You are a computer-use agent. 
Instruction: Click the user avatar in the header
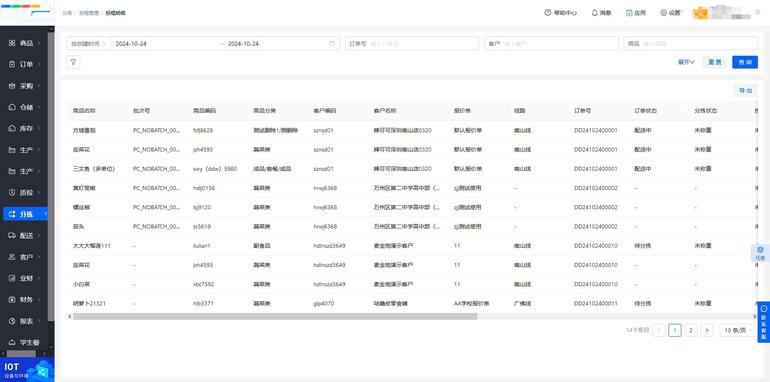click(x=700, y=13)
